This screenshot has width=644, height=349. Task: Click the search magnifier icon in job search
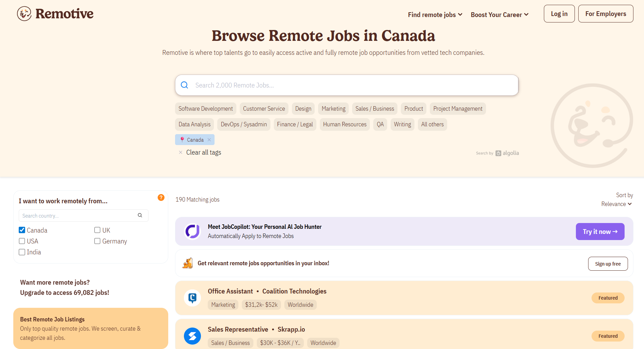[x=184, y=85]
